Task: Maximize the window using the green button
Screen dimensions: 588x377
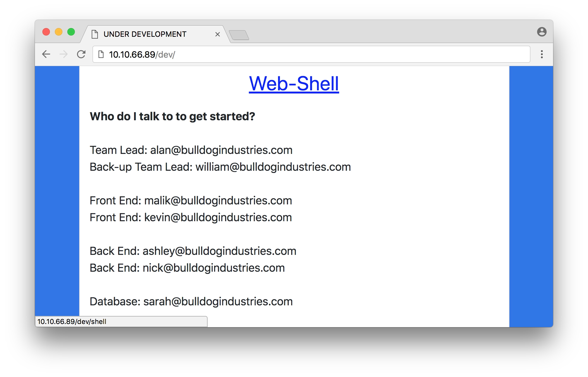Action: tap(71, 32)
